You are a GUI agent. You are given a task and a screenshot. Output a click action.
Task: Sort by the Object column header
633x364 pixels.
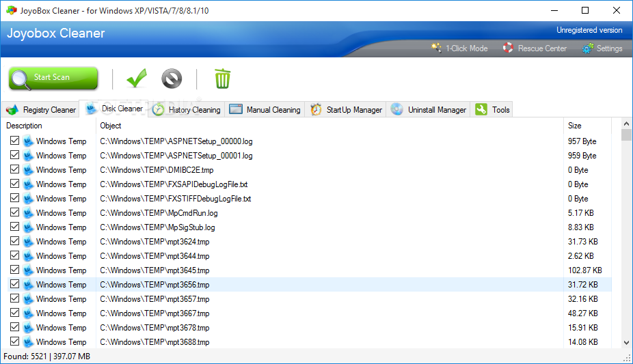click(110, 126)
